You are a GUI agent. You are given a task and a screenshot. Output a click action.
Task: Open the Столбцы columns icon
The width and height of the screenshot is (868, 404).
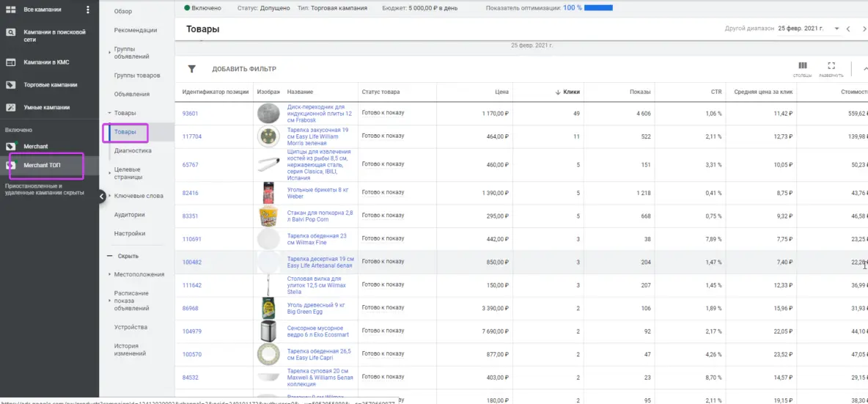click(x=802, y=66)
